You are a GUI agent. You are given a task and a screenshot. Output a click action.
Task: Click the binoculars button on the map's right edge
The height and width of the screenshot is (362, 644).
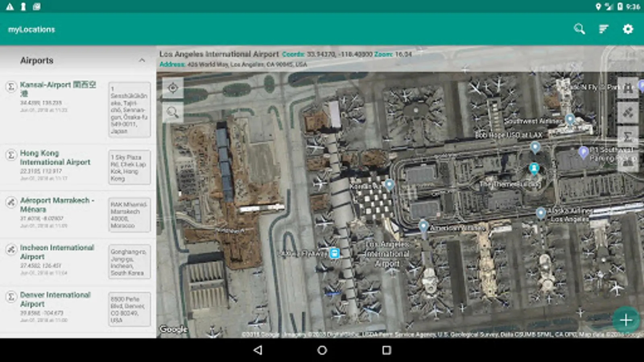[x=628, y=88]
